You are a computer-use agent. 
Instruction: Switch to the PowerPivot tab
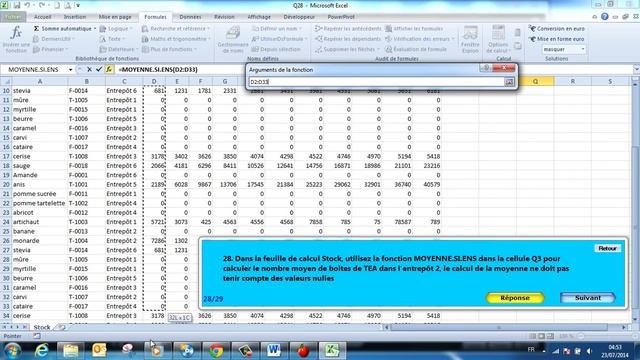tap(341, 17)
